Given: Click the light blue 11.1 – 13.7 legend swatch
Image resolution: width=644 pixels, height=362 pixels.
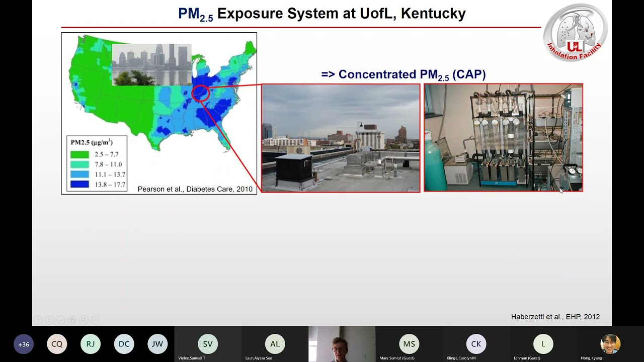Looking at the screenshot, I should click(79, 174).
